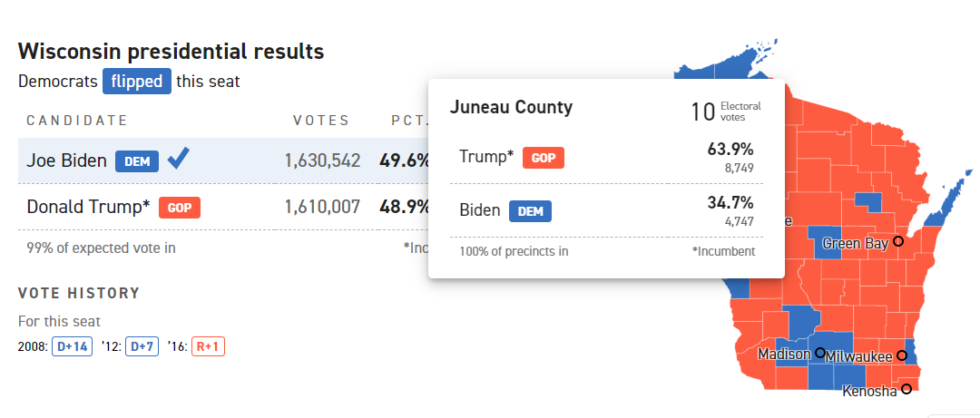Click the DEM badge in the Juneau County tooltip
The image size is (980, 418).
coord(530,211)
